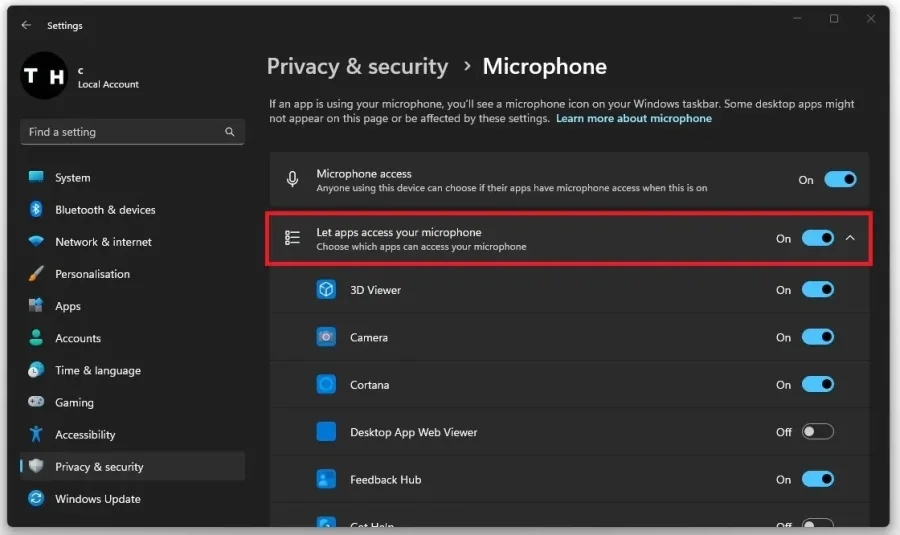Click the Apps icon in sidebar
This screenshot has height=535, width=900.
(36, 305)
